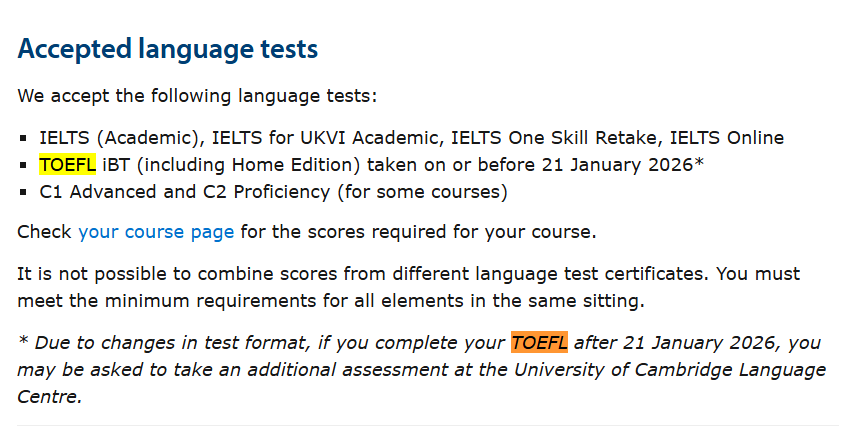
Task: Click the "IELTS Online" text
Action: 727,138
